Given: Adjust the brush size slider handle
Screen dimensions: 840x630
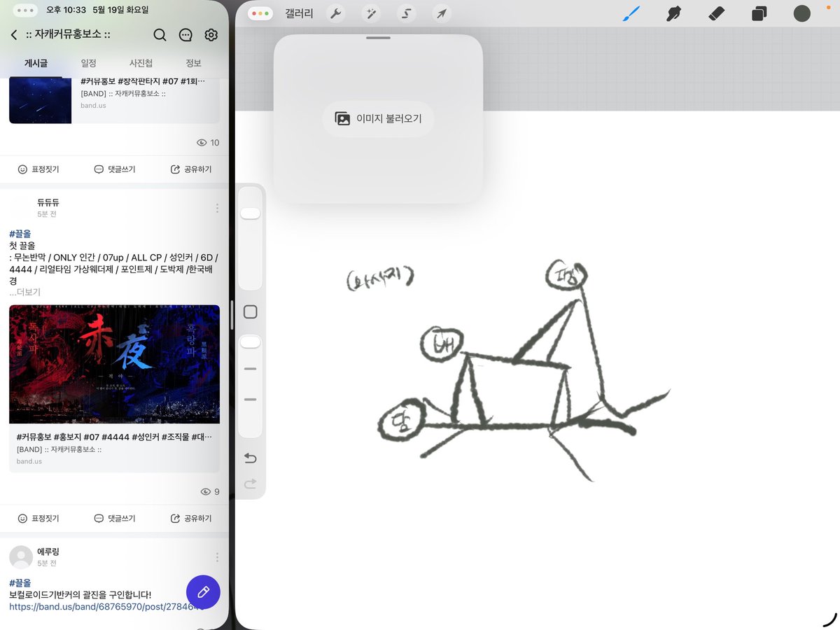Looking at the screenshot, I should (251, 213).
